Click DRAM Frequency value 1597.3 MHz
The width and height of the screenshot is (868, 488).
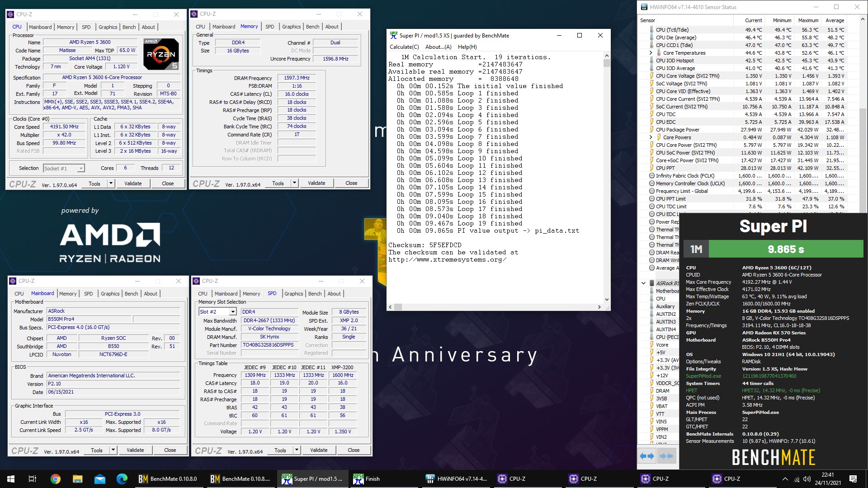(x=297, y=78)
